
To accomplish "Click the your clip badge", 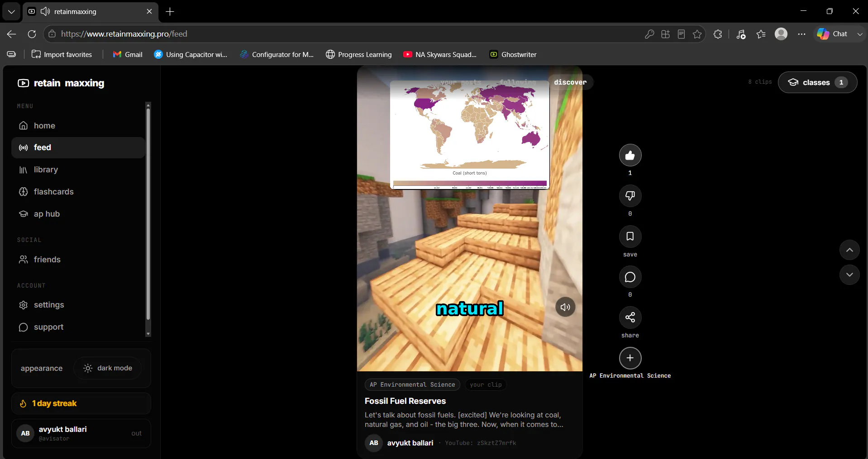I will coord(486,385).
